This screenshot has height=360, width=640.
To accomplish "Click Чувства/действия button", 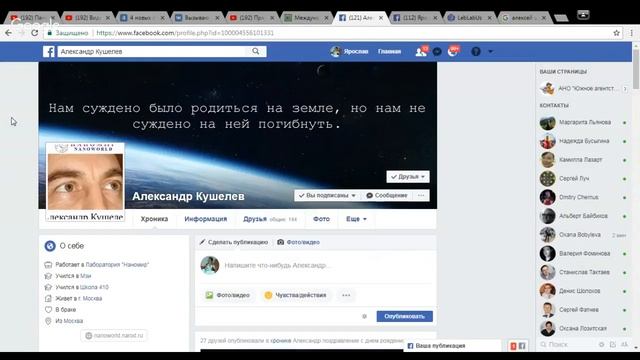I will 296,295.
